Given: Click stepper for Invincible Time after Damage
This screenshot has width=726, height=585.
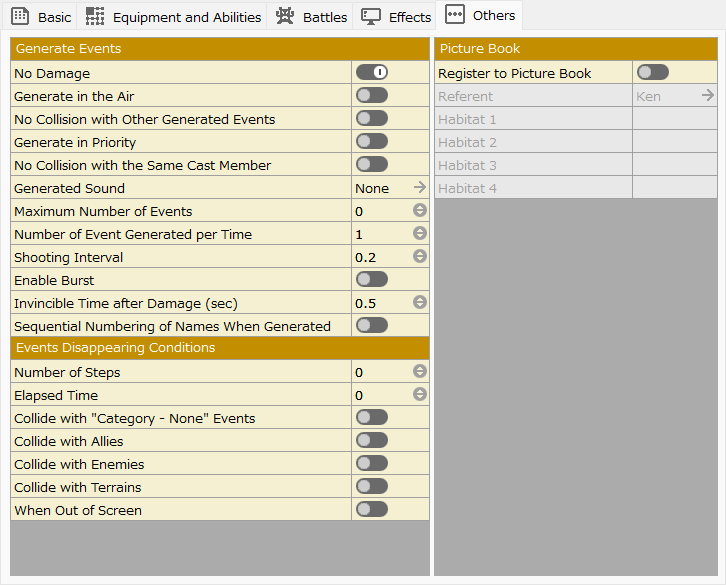Looking at the screenshot, I should coord(420,303).
